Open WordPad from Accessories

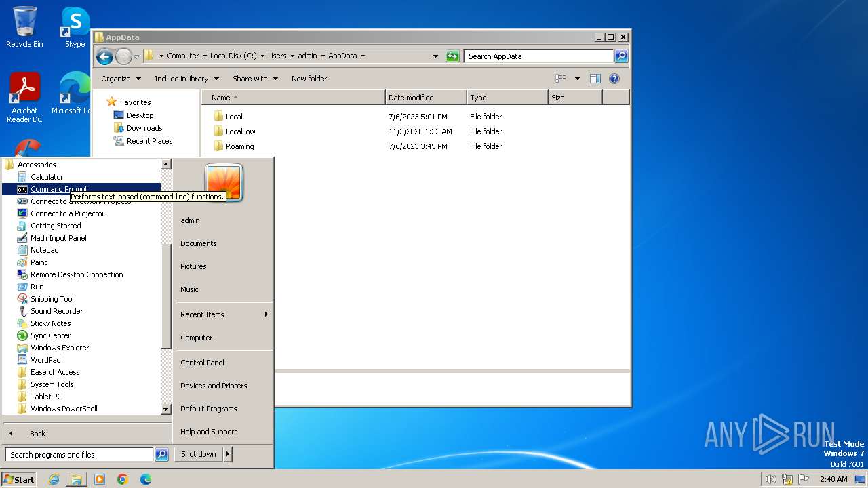[x=45, y=360]
